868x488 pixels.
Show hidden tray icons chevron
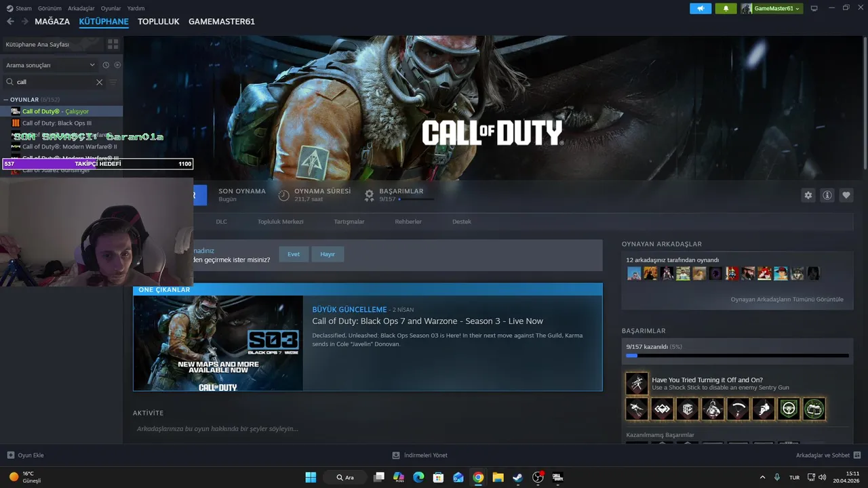(x=762, y=477)
